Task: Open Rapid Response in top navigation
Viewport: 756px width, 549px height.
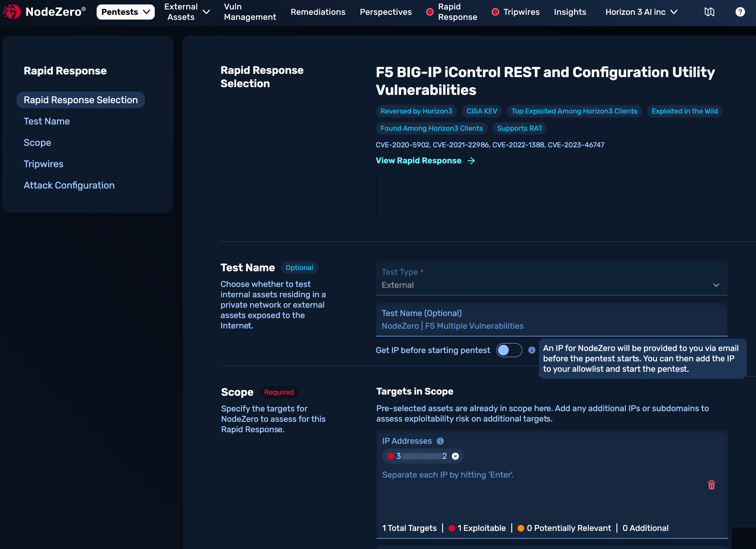Action: tap(452, 12)
